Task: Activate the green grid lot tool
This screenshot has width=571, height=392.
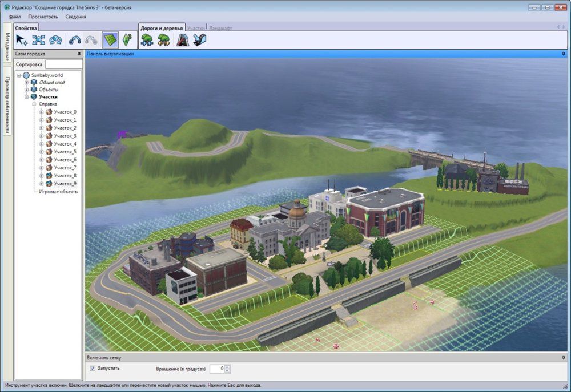Action: (110, 40)
